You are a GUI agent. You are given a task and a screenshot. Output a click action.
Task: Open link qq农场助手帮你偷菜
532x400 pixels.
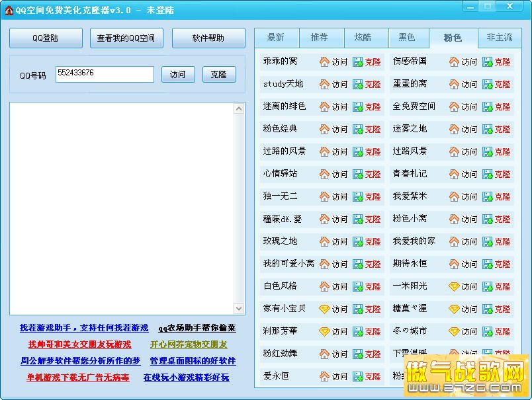[x=197, y=328]
